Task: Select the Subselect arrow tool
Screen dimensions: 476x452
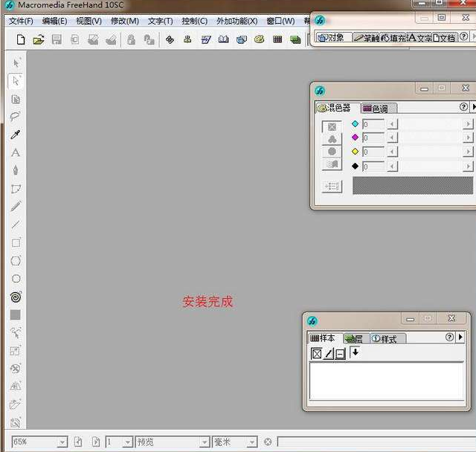Action: 16,81
